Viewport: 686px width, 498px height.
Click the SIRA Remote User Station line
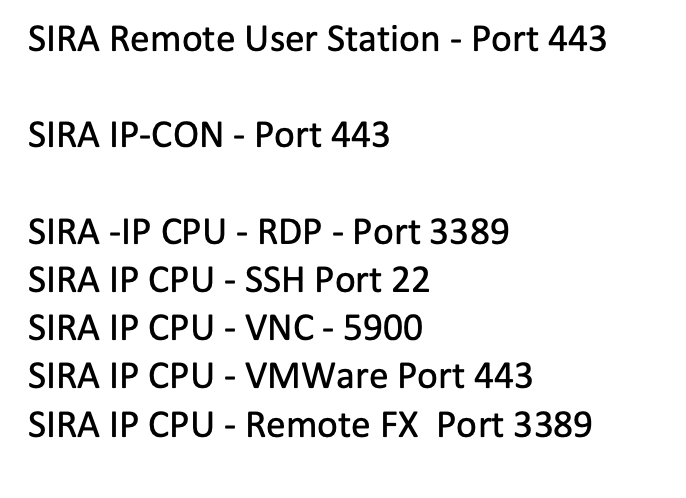pyautogui.click(x=317, y=39)
